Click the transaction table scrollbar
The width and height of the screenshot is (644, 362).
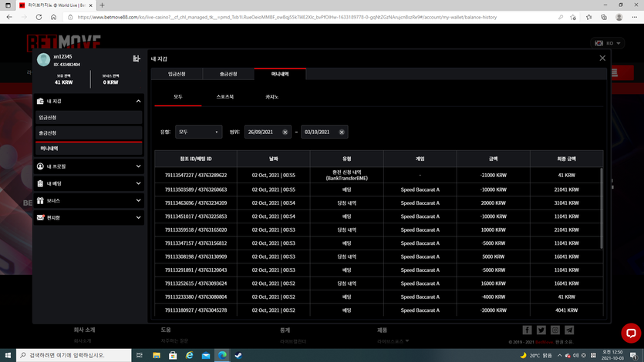coord(602,208)
